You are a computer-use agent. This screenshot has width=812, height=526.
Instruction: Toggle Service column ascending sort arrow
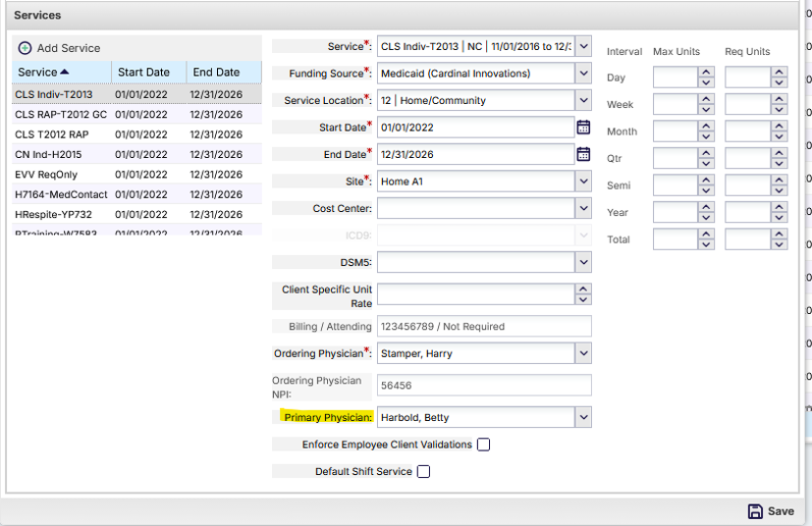point(64,72)
